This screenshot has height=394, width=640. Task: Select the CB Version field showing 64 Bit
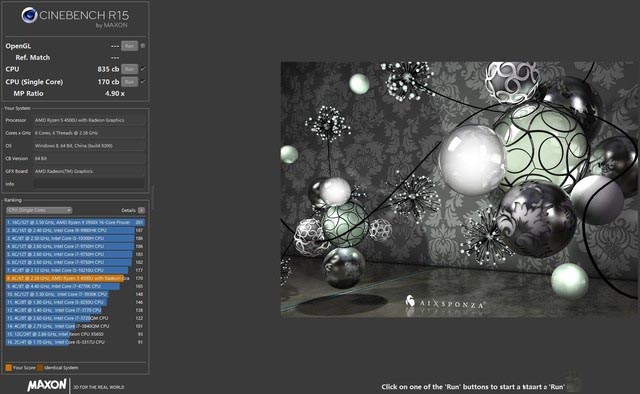[x=89, y=158]
